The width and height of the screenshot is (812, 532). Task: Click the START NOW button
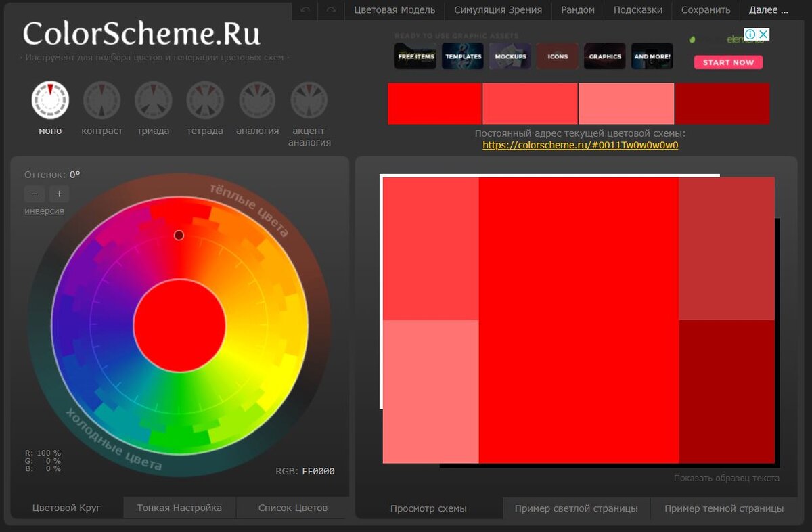tap(728, 62)
